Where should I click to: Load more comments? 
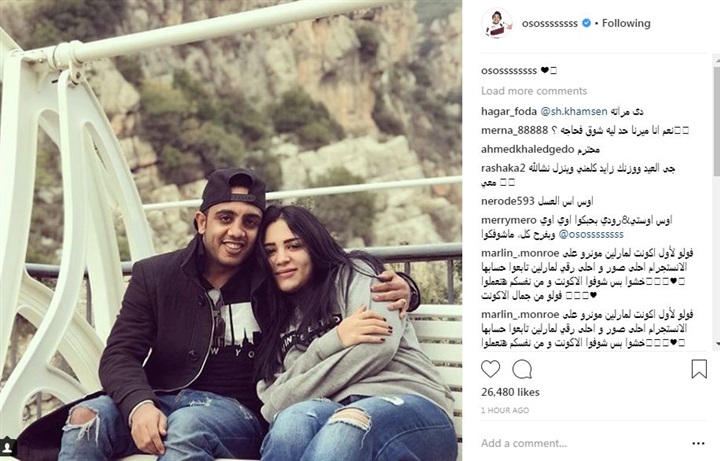[x=534, y=91]
